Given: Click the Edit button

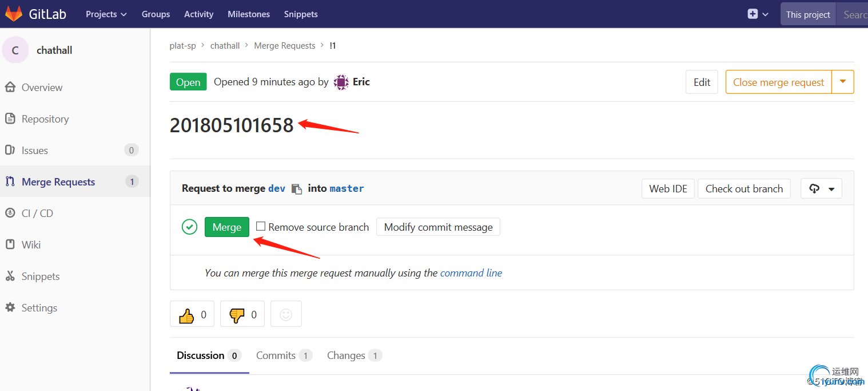Looking at the screenshot, I should tap(702, 82).
